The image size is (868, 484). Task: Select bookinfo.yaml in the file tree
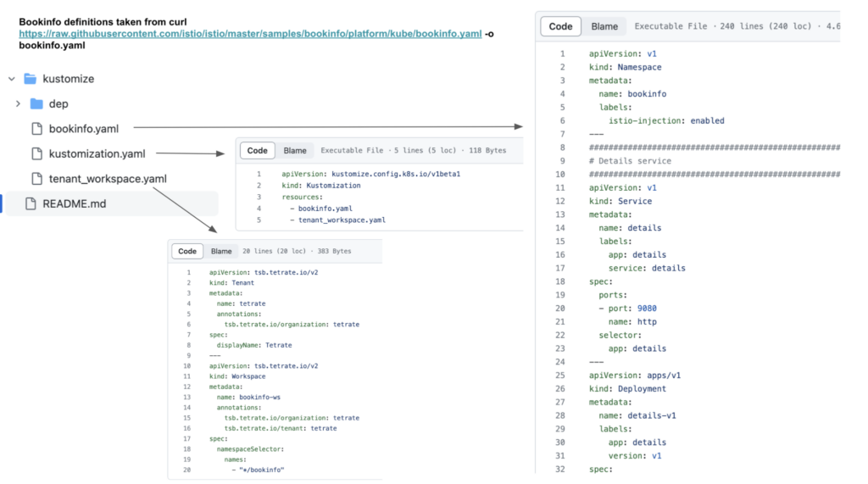[83, 129]
